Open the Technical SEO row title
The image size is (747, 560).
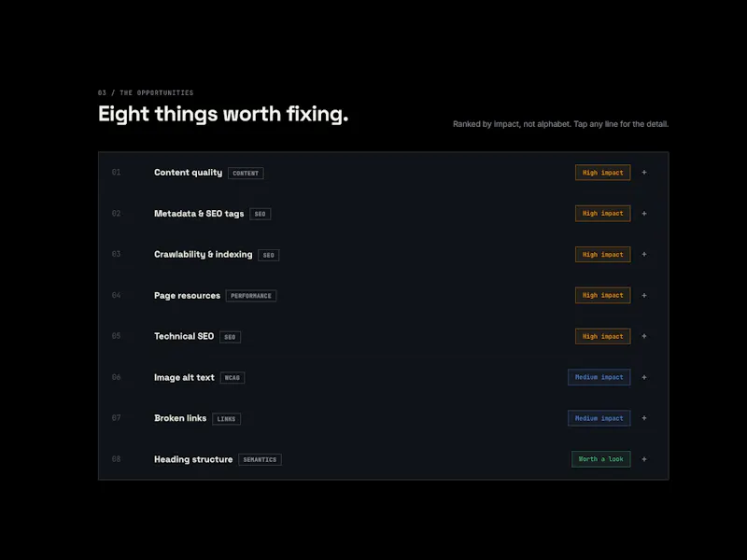184,336
